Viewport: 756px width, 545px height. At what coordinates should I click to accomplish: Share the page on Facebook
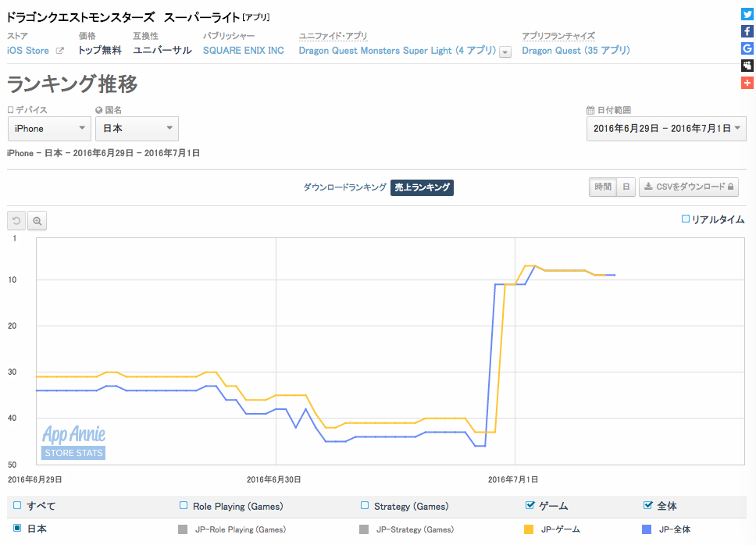747,31
